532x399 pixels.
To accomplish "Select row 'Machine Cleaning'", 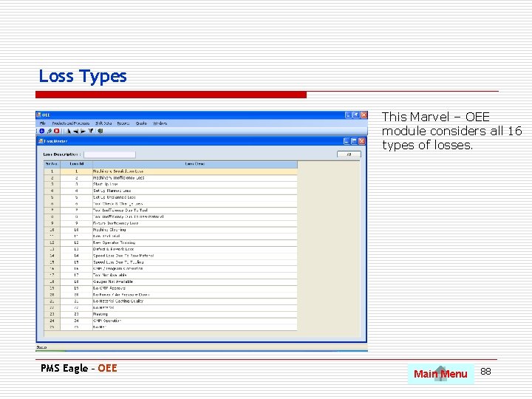I will click(x=171, y=230).
